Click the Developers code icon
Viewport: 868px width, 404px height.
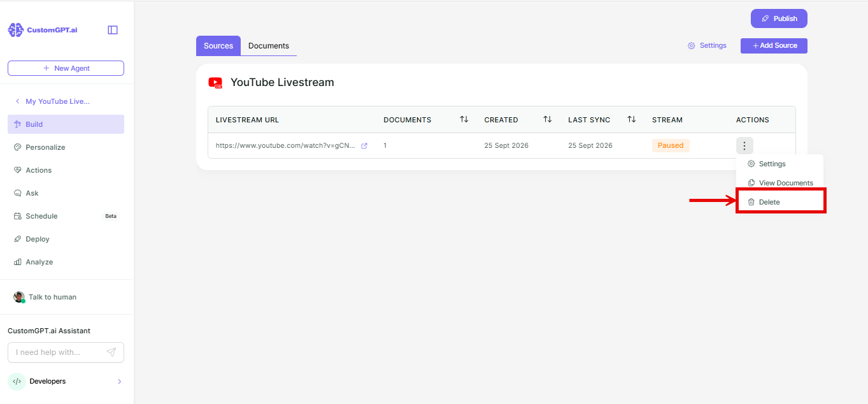point(17,381)
